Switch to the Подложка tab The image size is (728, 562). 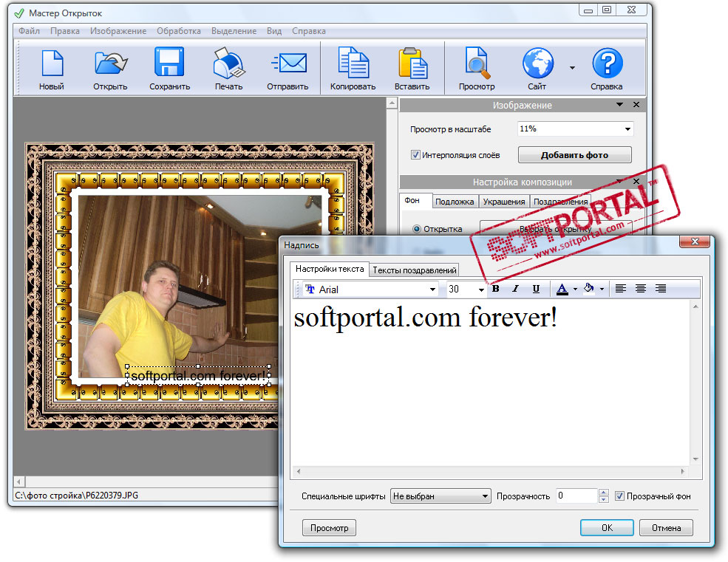point(455,202)
